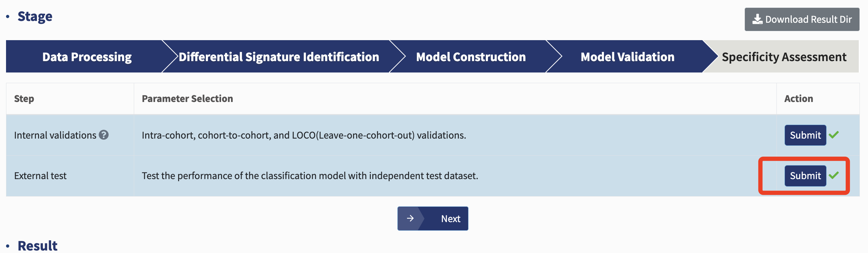Switch to the Model Construction stage
The height and width of the screenshot is (253, 868).
pos(471,56)
